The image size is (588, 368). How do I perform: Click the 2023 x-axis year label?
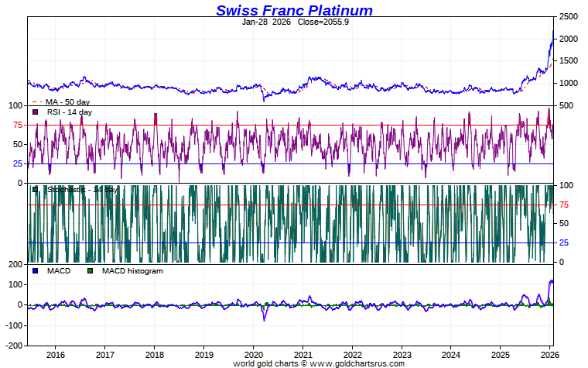coord(402,355)
